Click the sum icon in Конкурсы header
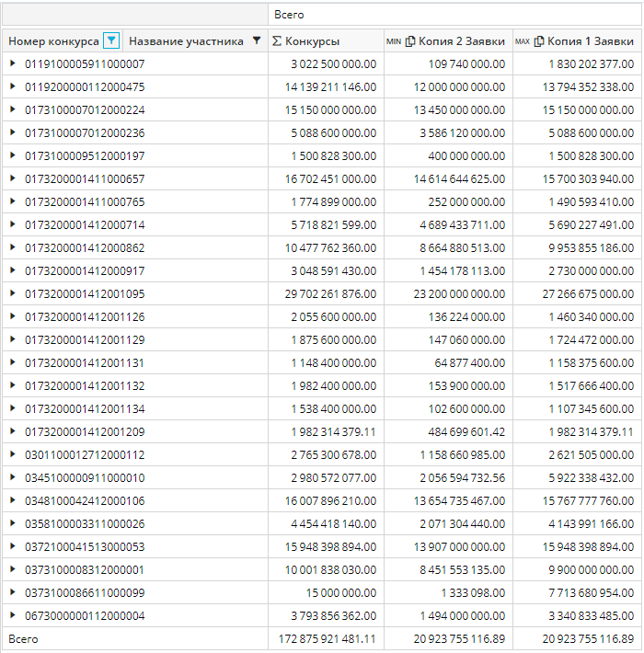The height and width of the screenshot is (653, 644). pyautogui.click(x=277, y=41)
